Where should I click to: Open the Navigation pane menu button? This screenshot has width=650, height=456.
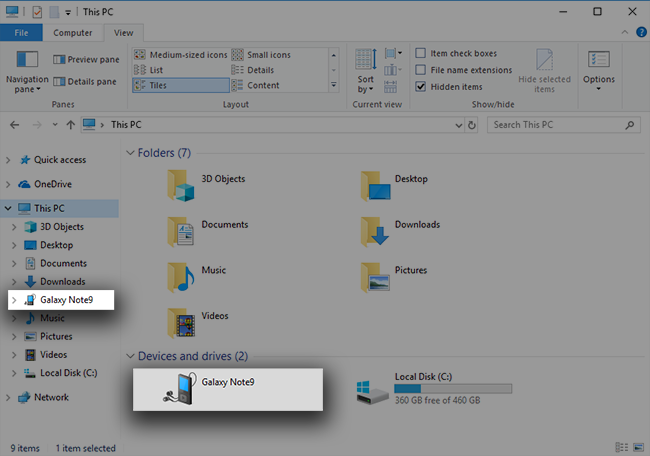(x=27, y=71)
